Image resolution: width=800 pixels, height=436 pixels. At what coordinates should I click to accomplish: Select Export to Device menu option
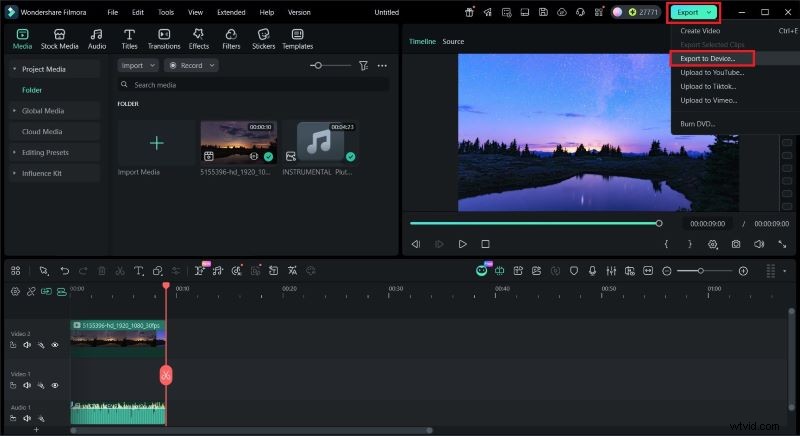pos(708,59)
